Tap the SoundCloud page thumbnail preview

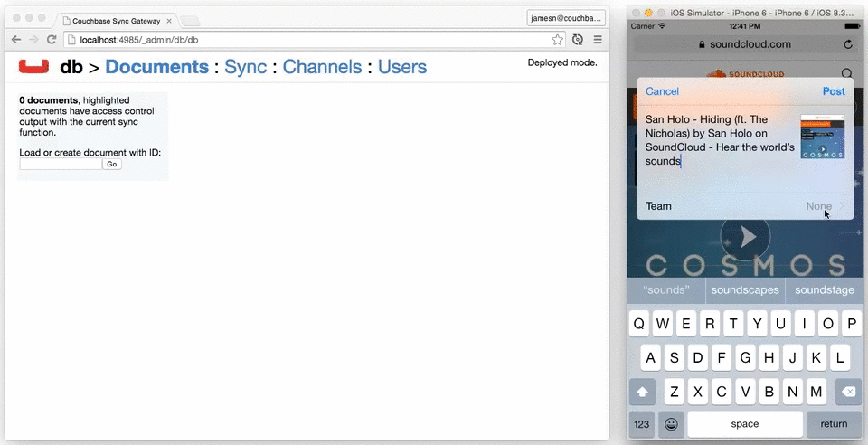click(x=823, y=137)
